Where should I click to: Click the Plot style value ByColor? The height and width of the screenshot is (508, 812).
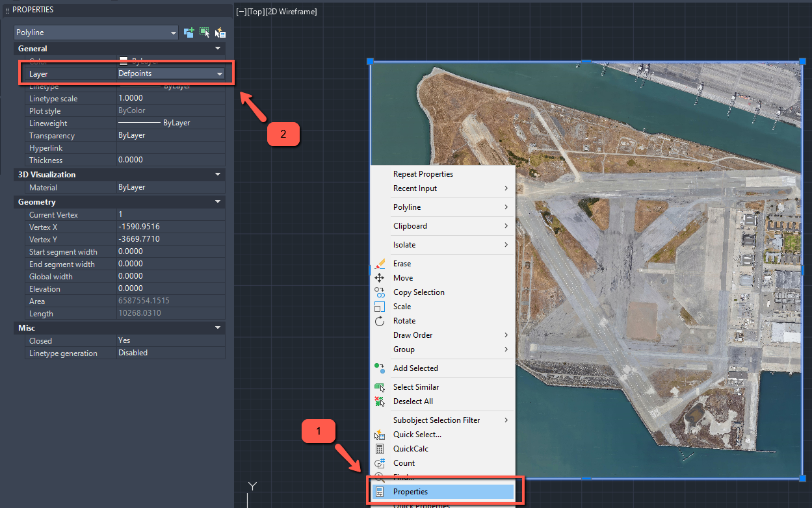click(x=171, y=111)
